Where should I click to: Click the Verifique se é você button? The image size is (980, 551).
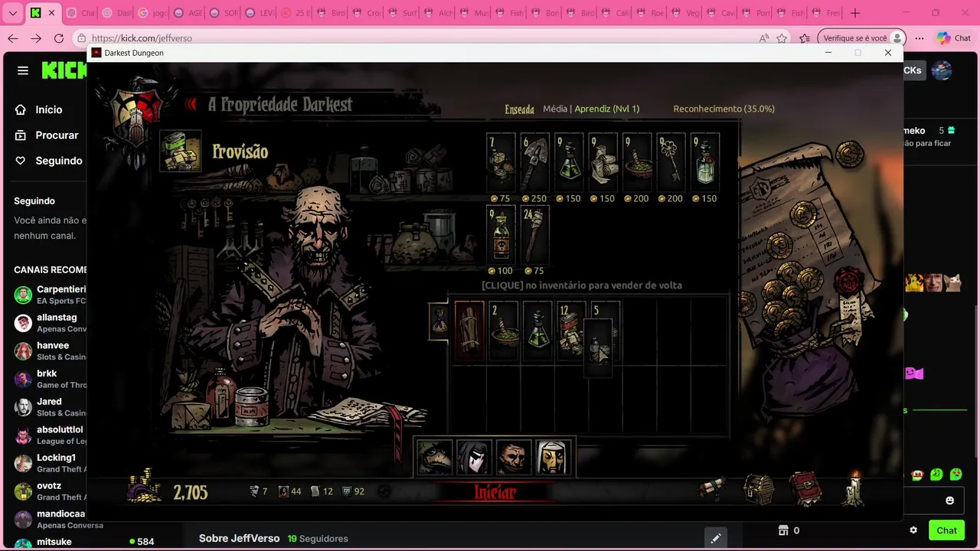pyautogui.click(x=862, y=38)
